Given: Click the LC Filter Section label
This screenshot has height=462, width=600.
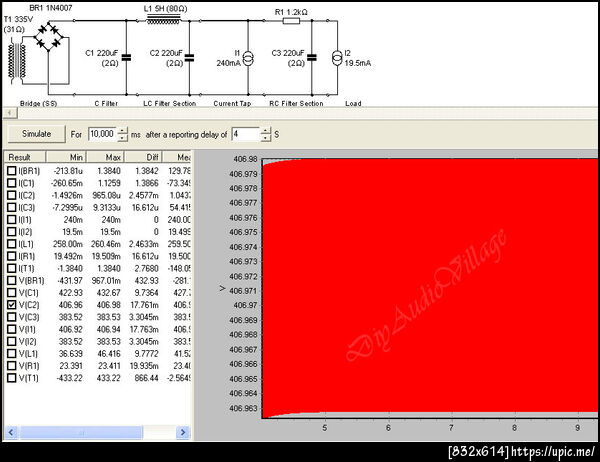Looking at the screenshot, I should (x=170, y=103).
